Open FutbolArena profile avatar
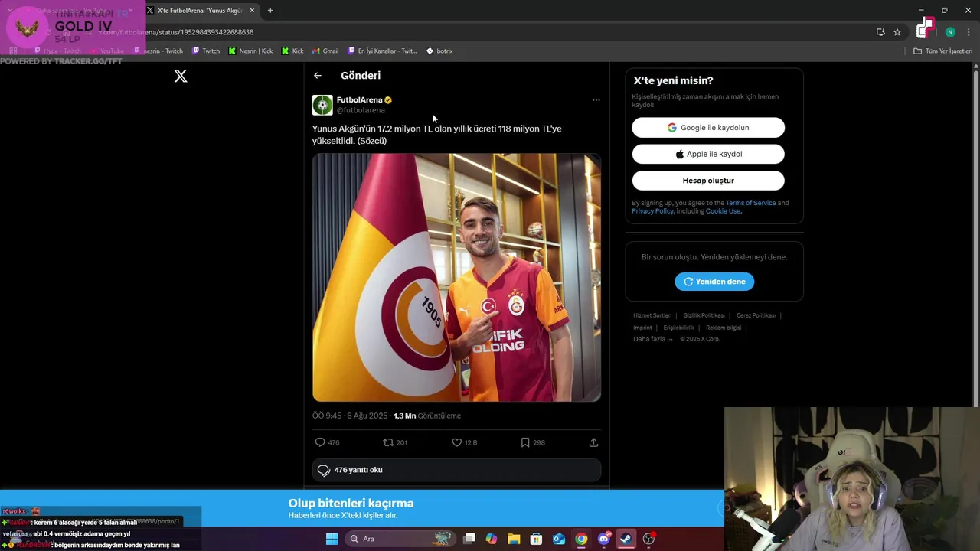980x551 pixels. pos(322,105)
